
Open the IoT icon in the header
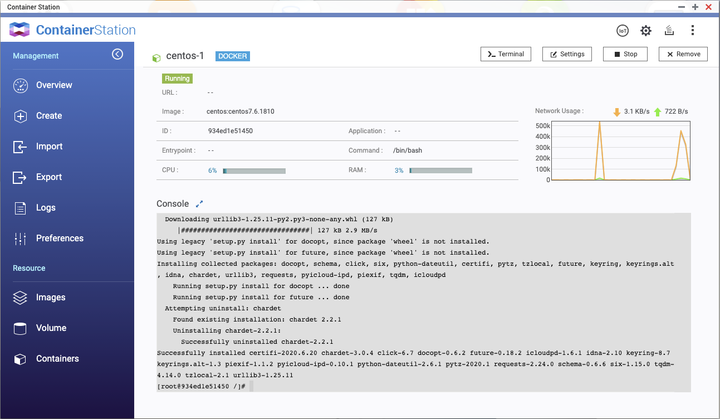coord(622,31)
